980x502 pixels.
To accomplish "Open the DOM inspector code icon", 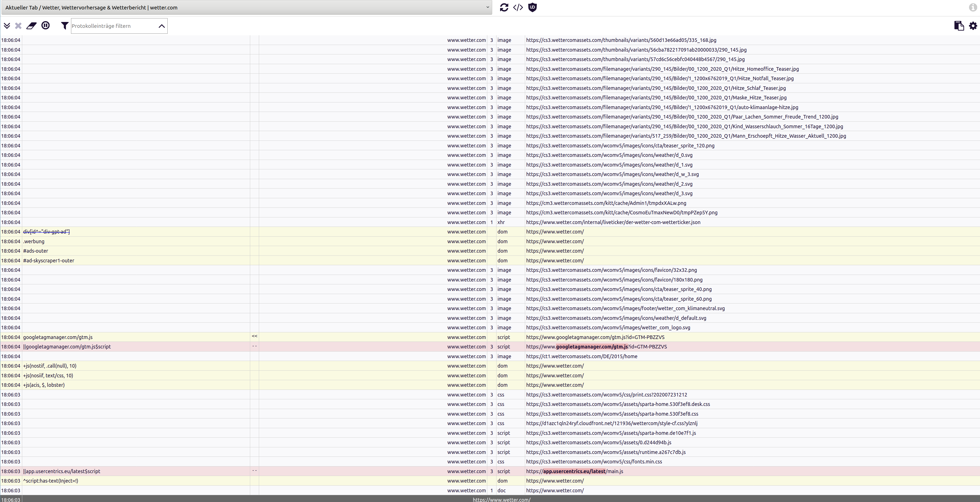I will click(x=518, y=8).
